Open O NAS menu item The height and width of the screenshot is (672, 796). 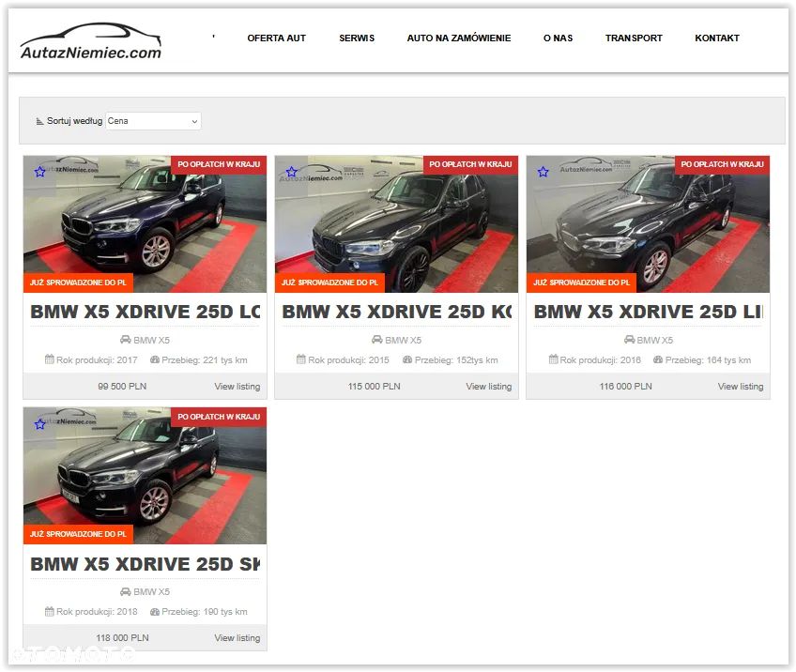(558, 38)
